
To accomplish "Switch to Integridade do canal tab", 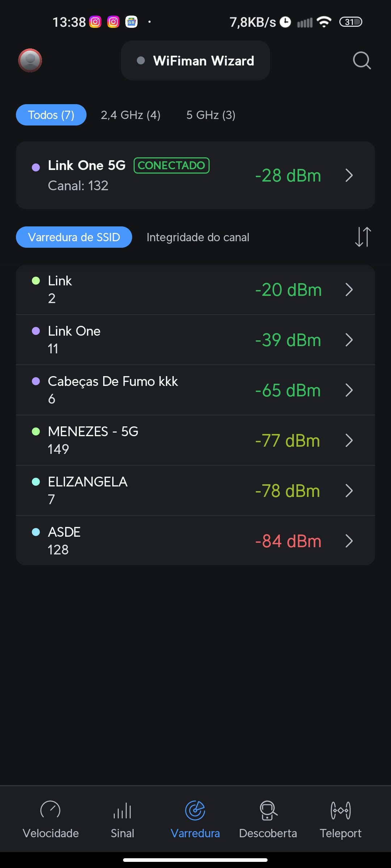I will 198,237.
